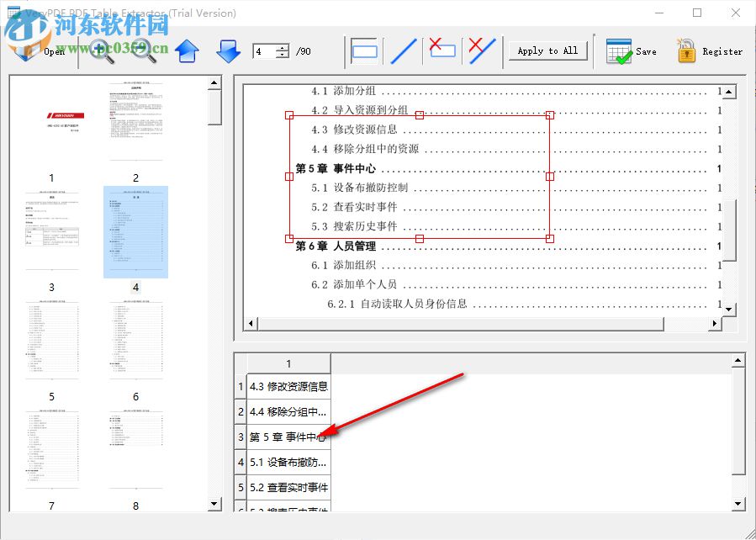Image resolution: width=756 pixels, height=540 pixels.
Task: Increase page number with the spinner up arrow
Action: (283, 45)
